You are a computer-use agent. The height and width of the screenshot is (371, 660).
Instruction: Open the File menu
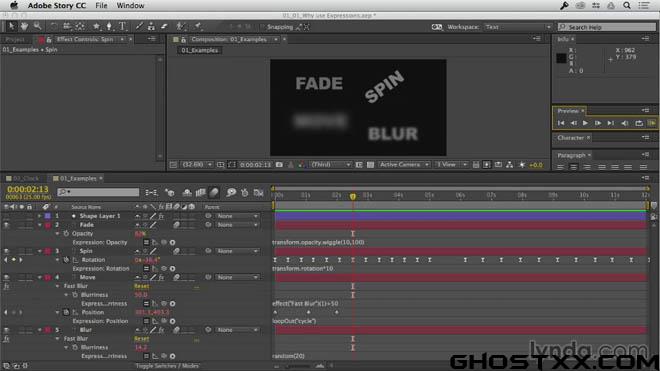101,5
